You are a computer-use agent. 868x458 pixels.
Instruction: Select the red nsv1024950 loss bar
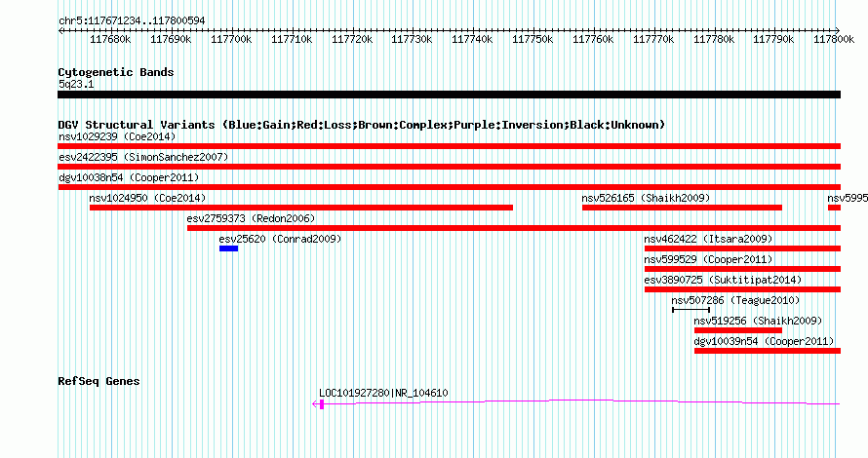[301, 208]
